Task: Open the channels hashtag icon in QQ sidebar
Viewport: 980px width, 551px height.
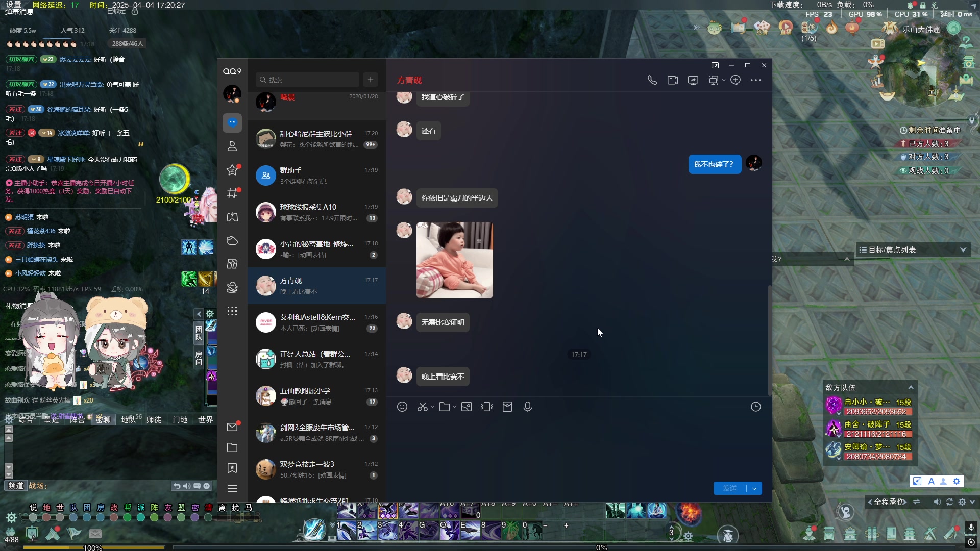Action: tap(232, 193)
